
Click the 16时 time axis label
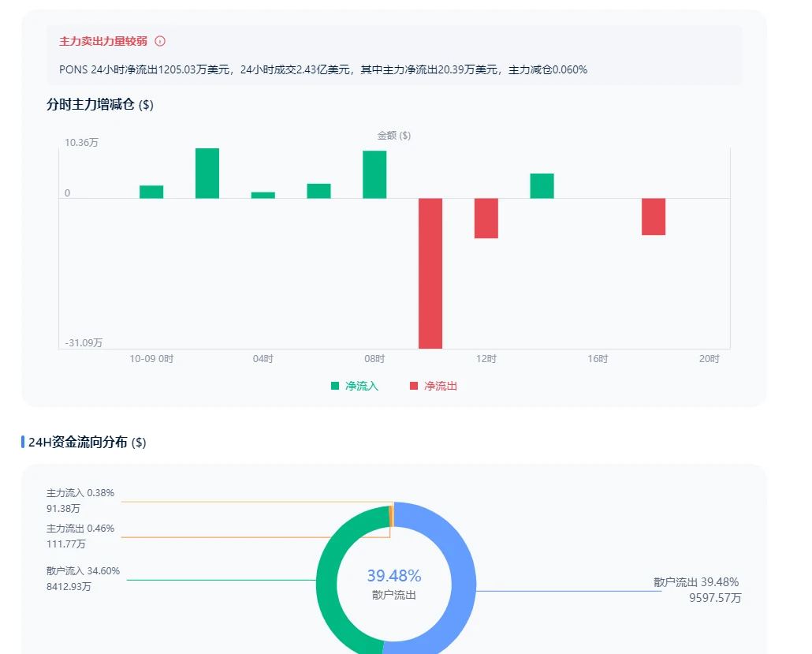point(598,359)
